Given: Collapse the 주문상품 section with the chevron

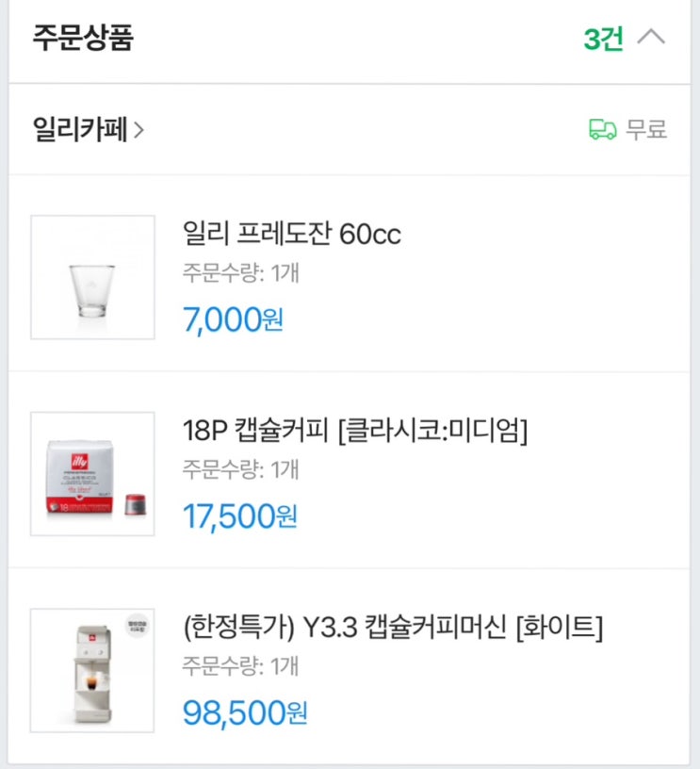Looking at the screenshot, I should pos(651,39).
